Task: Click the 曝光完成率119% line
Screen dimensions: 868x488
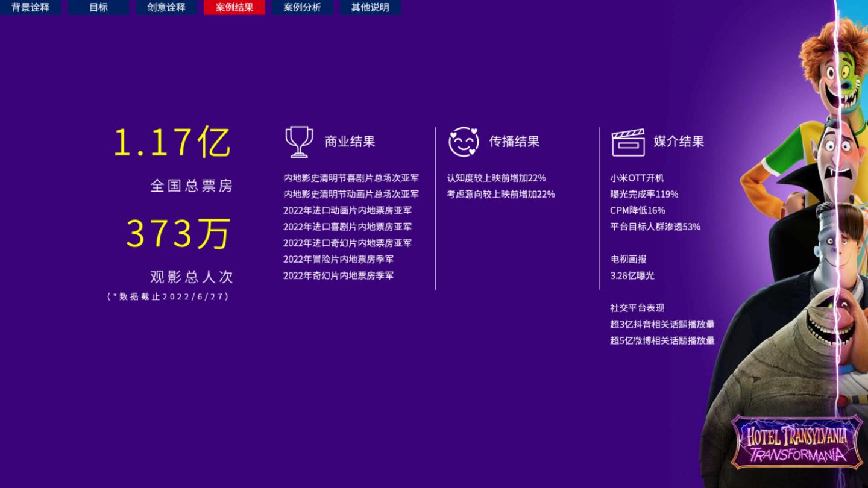Action: point(644,195)
